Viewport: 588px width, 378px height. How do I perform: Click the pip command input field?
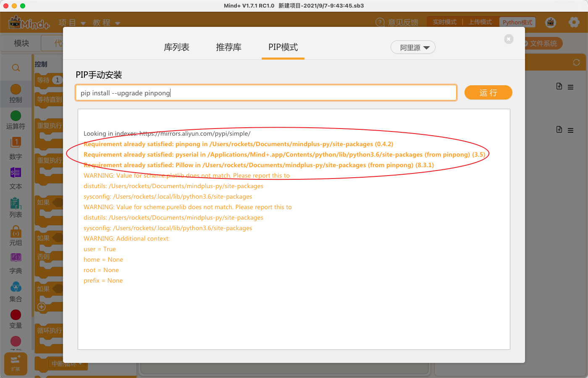coord(266,93)
